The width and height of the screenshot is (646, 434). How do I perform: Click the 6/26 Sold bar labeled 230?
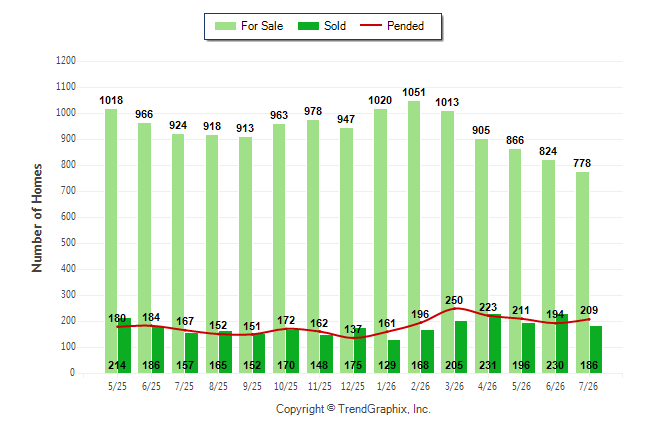[x=562, y=343]
